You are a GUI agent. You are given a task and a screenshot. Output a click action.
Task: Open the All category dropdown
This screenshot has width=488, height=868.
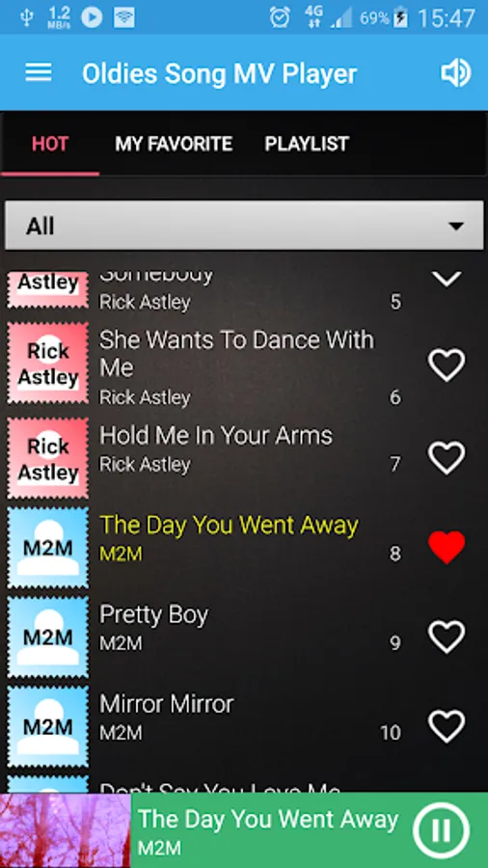[244, 226]
